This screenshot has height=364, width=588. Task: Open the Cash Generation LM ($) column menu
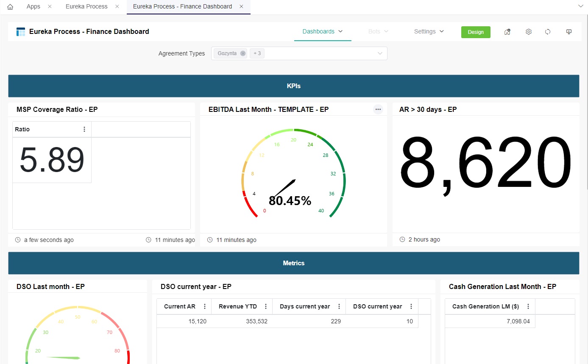tap(528, 306)
